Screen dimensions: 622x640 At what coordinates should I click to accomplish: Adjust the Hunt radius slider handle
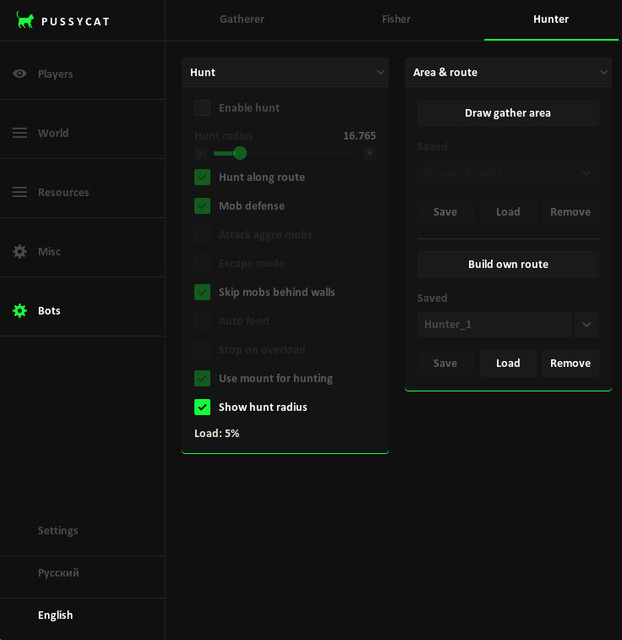[240, 153]
